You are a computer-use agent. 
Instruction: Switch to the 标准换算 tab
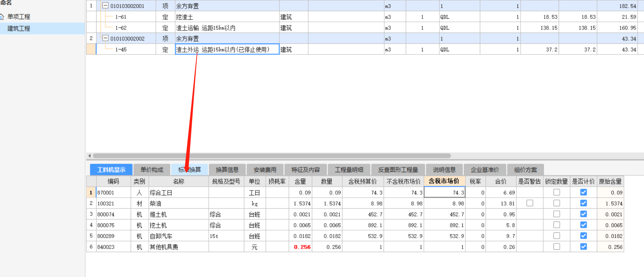click(190, 170)
